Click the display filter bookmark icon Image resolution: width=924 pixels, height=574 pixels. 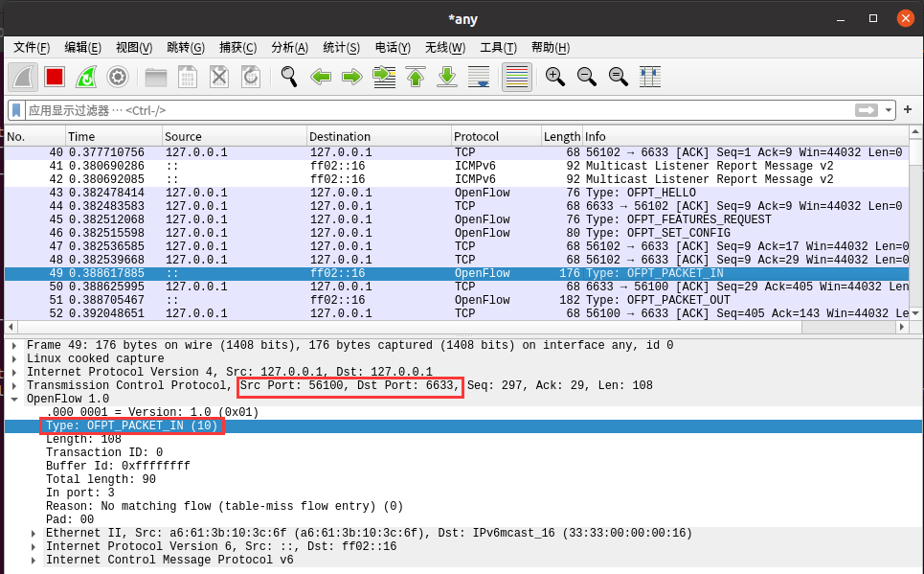(x=16, y=110)
